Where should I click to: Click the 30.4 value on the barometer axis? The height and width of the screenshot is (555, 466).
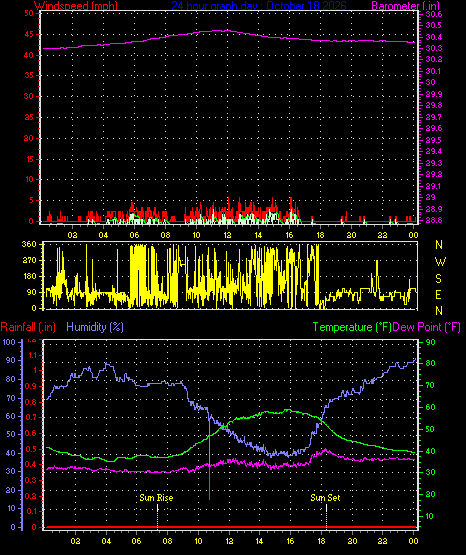tap(433, 37)
